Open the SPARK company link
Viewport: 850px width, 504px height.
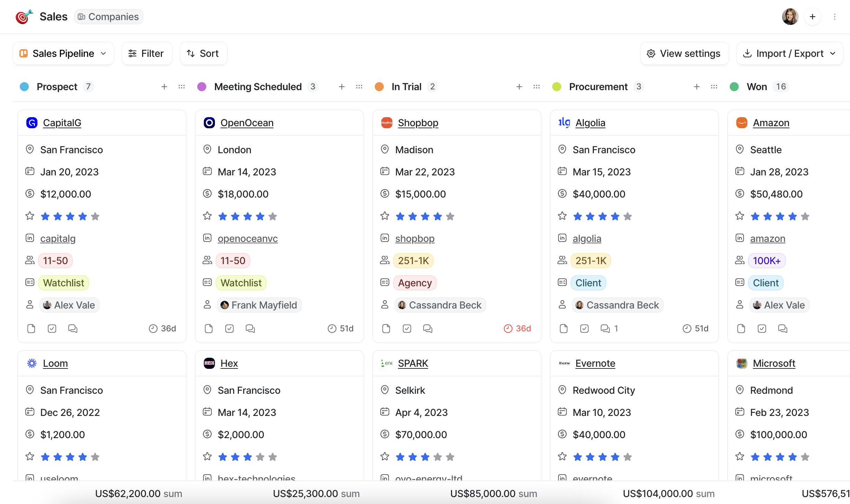coord(413,363)
